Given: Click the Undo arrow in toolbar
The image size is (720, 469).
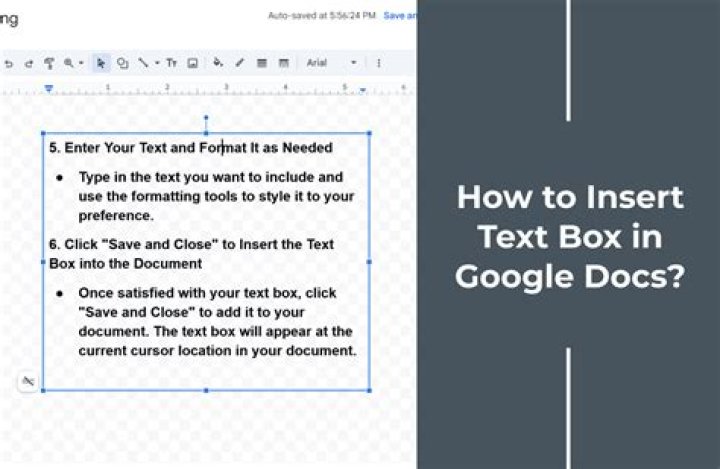Looking at the screenshot, I should [x=8, y=63].
